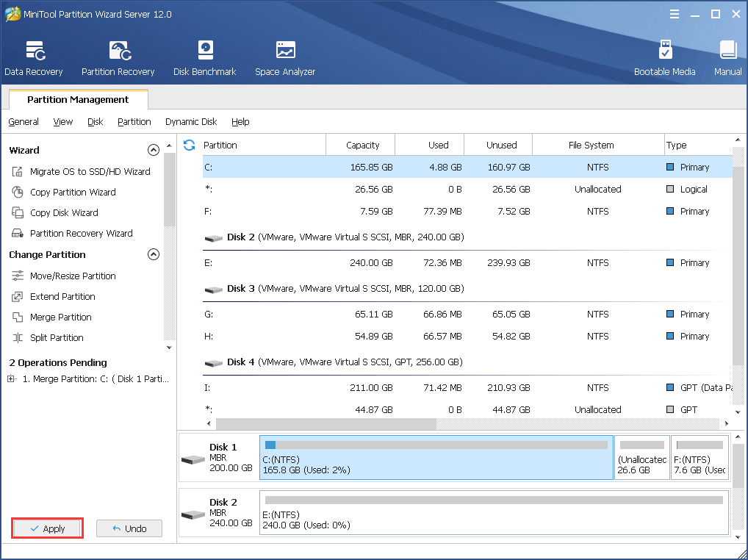
Task: Open the Data Recovery tool
Action: pos(33,58)
